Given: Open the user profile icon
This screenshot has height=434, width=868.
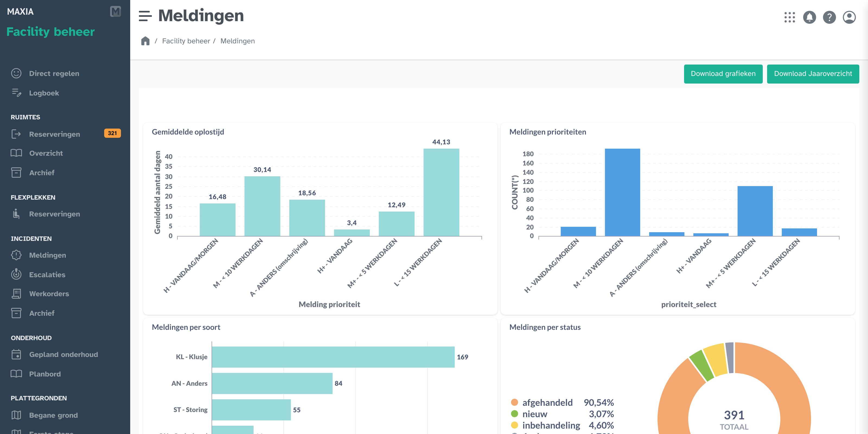Looking at the screenshot, I should pos(849,17).
